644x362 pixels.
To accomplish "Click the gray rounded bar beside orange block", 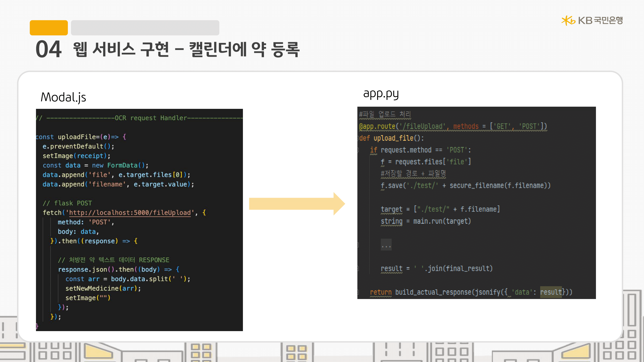I will [x=145, y=28].
